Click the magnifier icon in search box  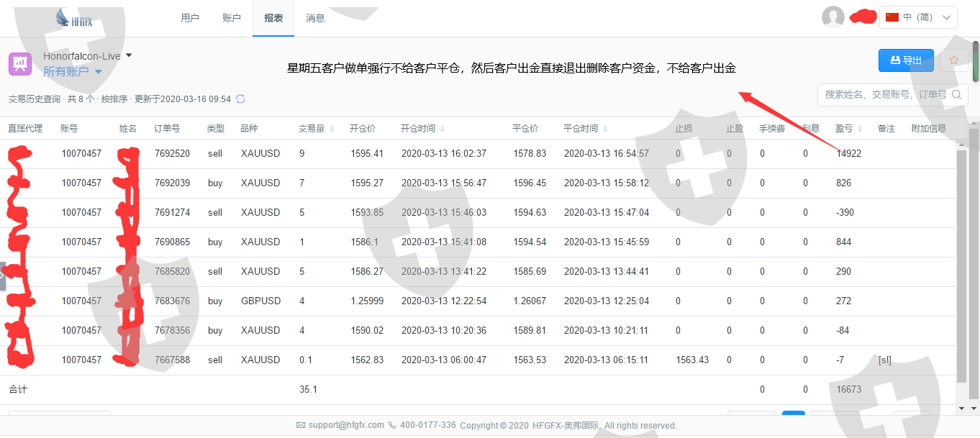point(956,94)
